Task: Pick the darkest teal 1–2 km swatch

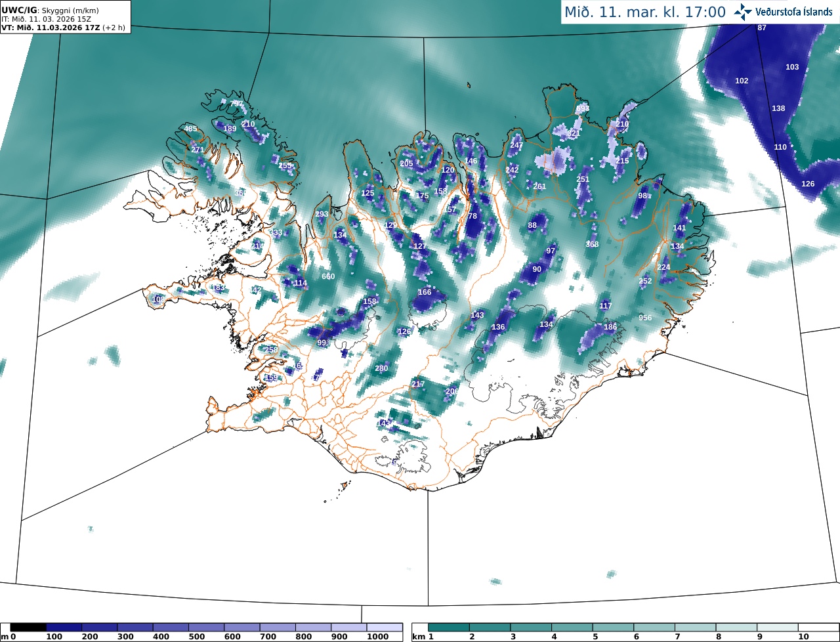Action: coord(449,628)
